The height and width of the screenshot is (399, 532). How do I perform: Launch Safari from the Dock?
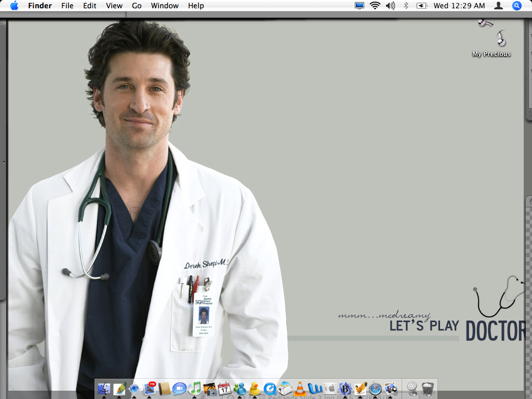(375, 389)
